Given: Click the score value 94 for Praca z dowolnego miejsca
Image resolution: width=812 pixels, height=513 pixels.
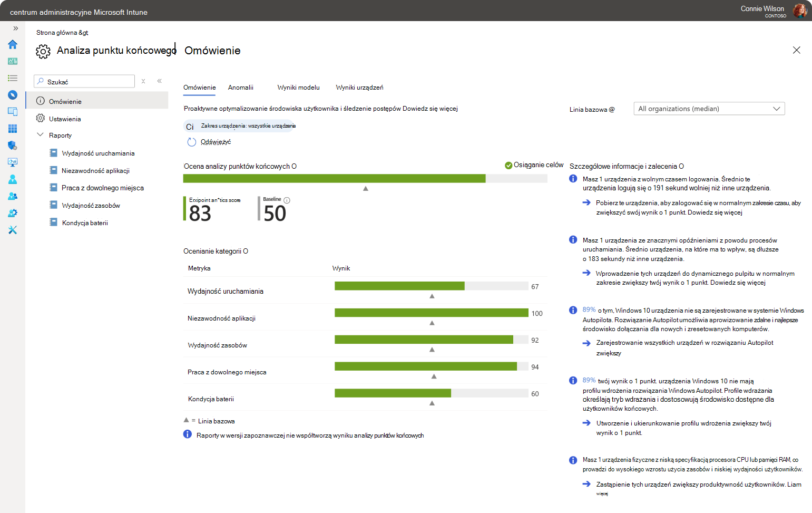Looking at the screenshot, I should coord(535,367).
